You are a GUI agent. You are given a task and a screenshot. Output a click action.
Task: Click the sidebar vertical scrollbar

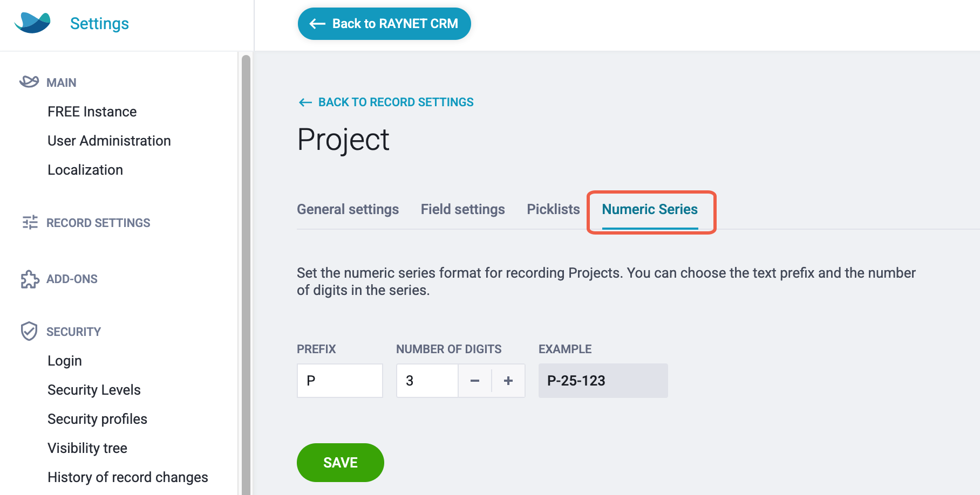pyautogui.click(x=246, y=274)
